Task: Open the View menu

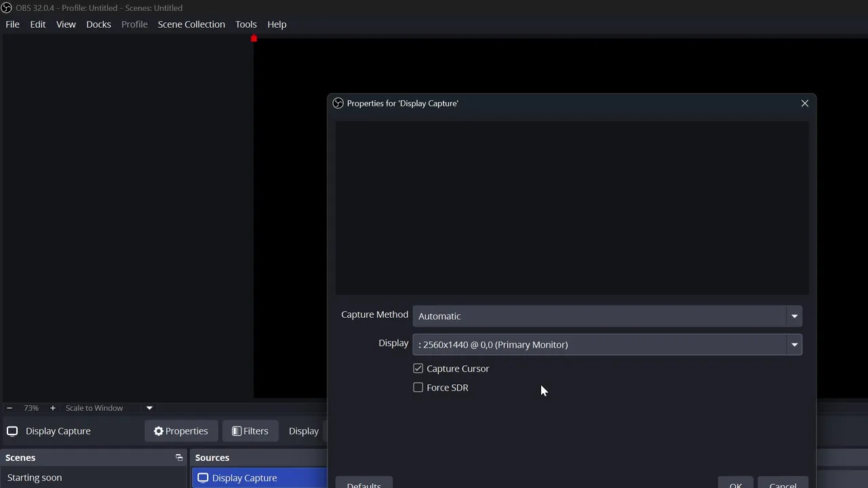Action: point(66,24)
